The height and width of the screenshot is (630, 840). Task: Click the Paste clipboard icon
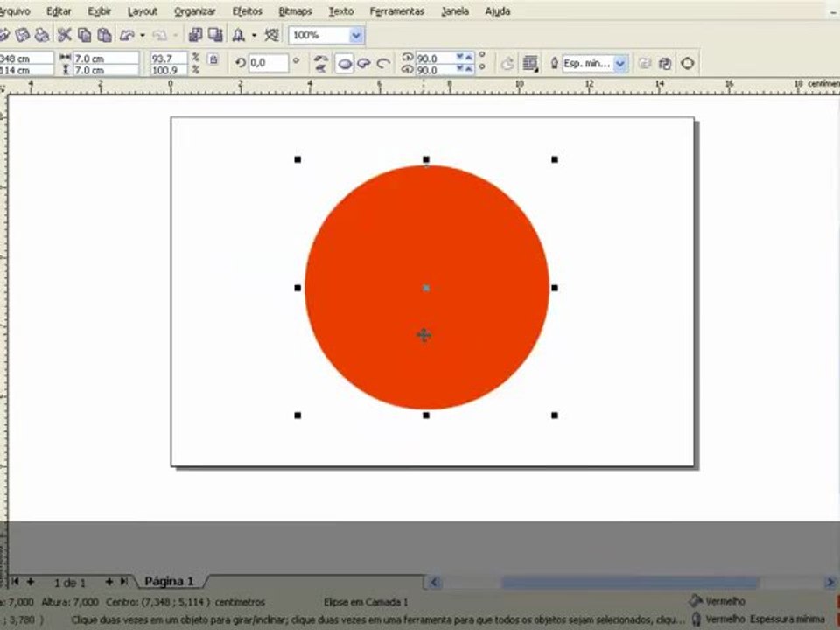(104, 35)
